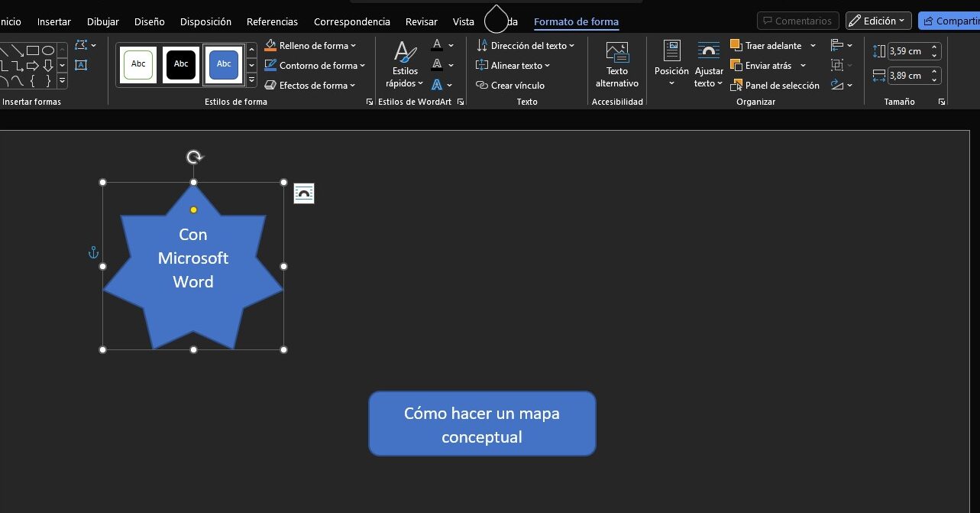Click the Draw text box icon
The width and height of the screenshot is (980, 513).
pyautogui.click(x=82, y=65)
